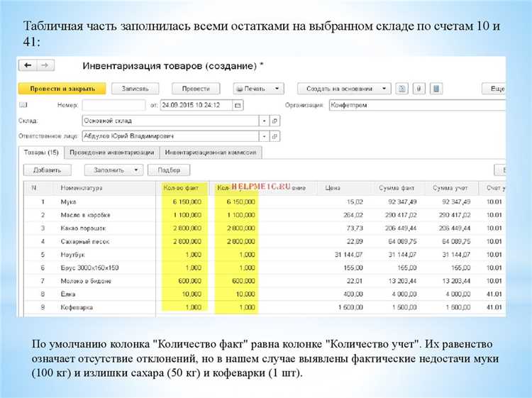Image resolution: width=532 pixels, height=398 pixels.
Task: Click the paperclip attachments icon
Action: click(x=419, y=89)
